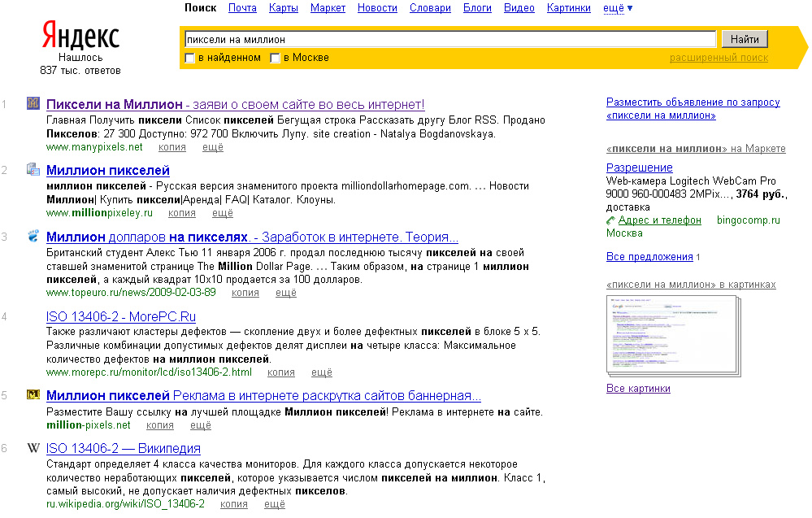Image resolution: width=812 pixels, height=518 pixels.
Task: Open the Видео tab
Action: (519, 8)
